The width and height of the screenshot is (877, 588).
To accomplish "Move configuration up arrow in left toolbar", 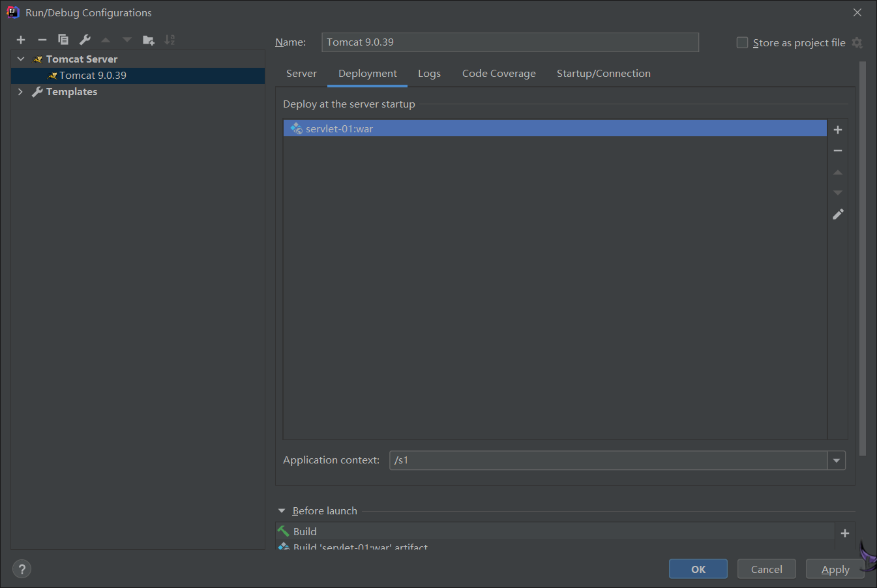I will click(106, 40).
